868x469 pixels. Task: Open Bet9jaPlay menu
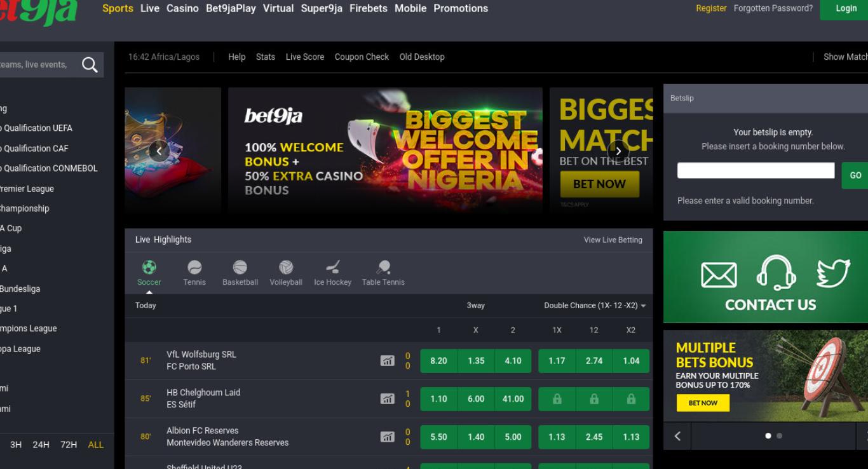pos(231,8)
